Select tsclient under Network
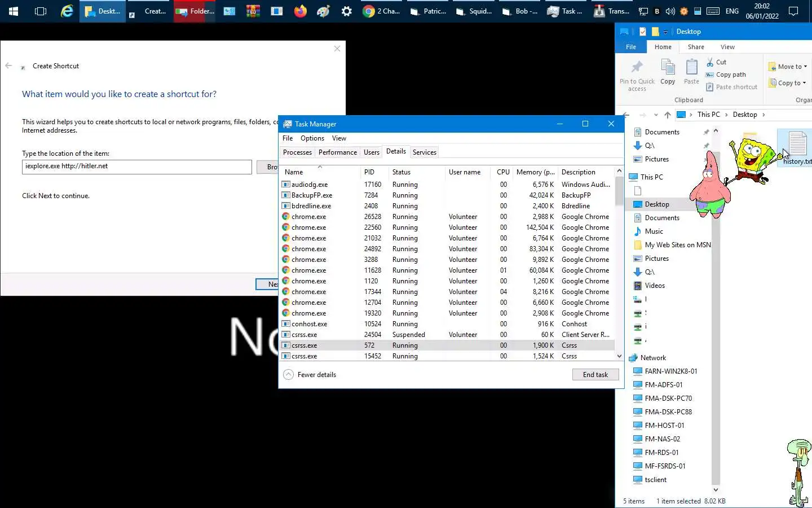 650,480
